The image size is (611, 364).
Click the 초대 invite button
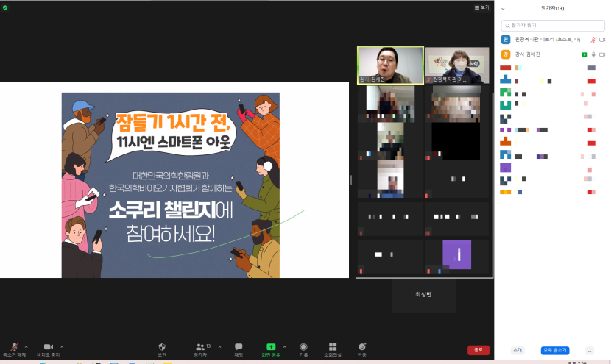(518, 350)
